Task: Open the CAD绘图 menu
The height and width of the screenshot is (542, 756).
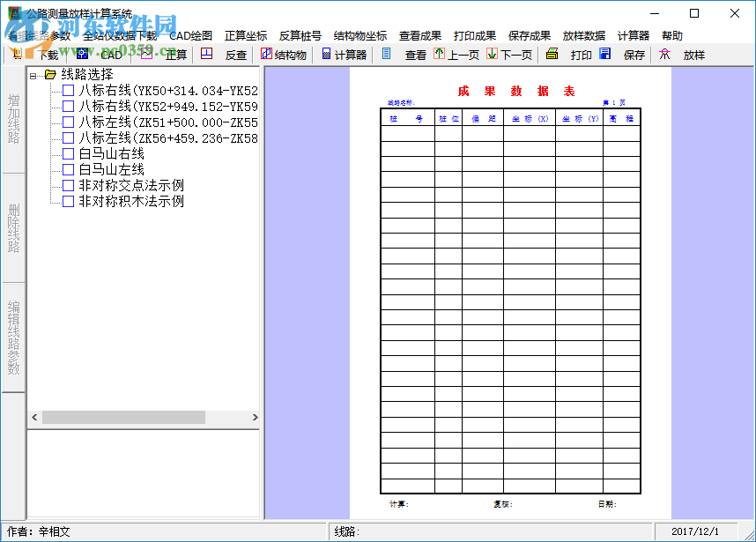Action: pyautogui.click(x=190, y=35)
